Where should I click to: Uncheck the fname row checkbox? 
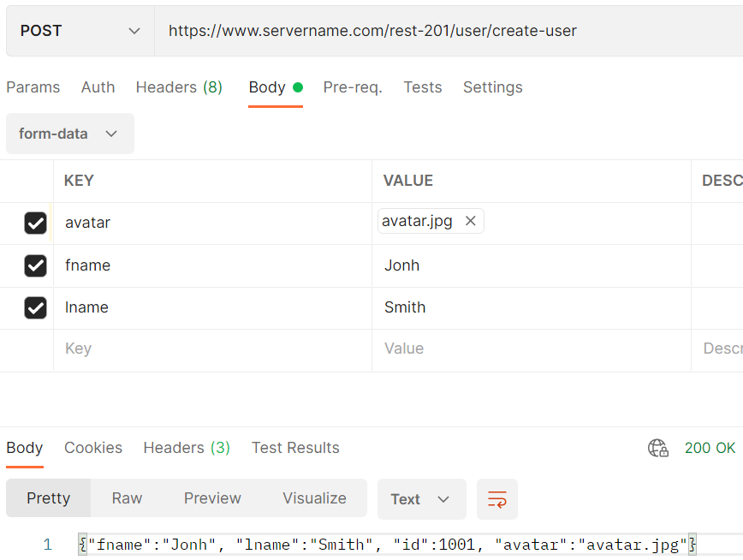pos(36,265)
